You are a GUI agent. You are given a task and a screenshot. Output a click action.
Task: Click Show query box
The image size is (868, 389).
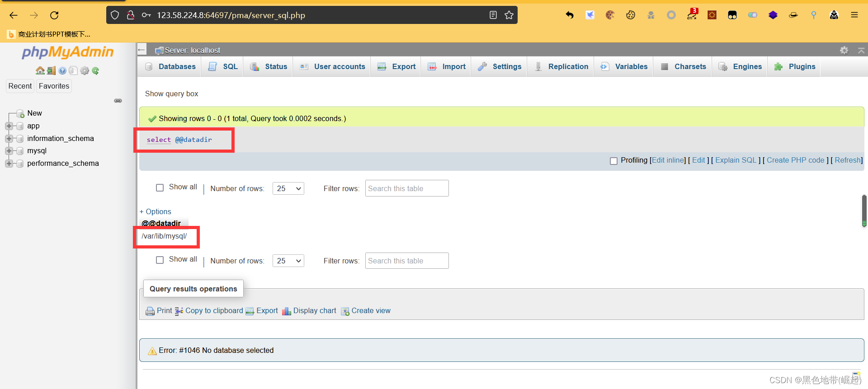click(172, 94)
